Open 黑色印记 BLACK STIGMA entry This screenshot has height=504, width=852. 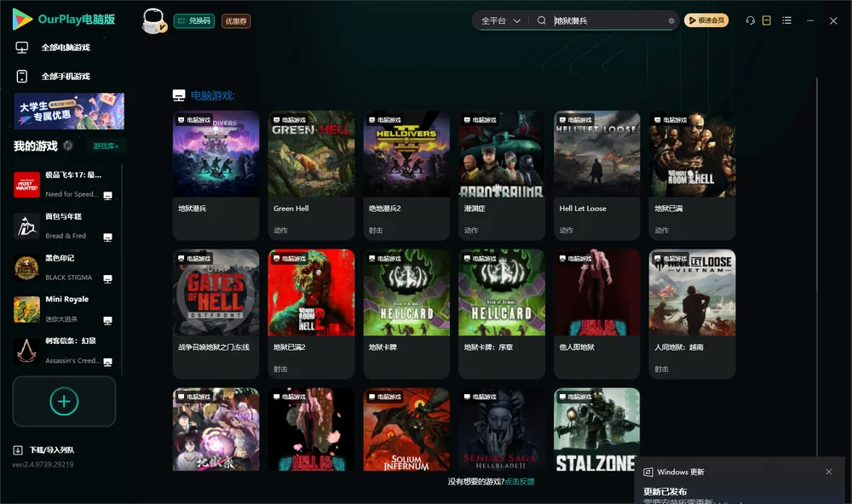pyautogui.click(x=64, y=267)
